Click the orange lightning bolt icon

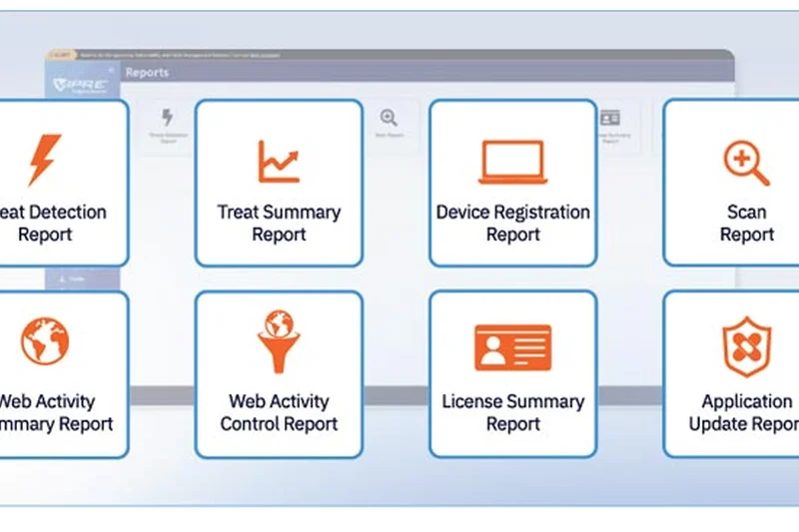[45, 160]
